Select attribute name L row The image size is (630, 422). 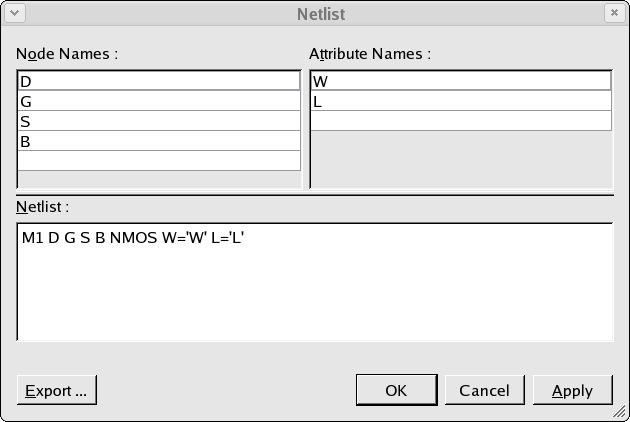(x=461, y=101)
